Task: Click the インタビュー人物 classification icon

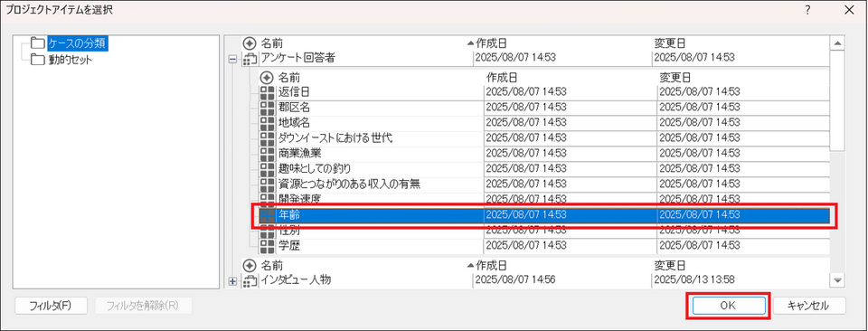Action: click(x=250, y=281)
